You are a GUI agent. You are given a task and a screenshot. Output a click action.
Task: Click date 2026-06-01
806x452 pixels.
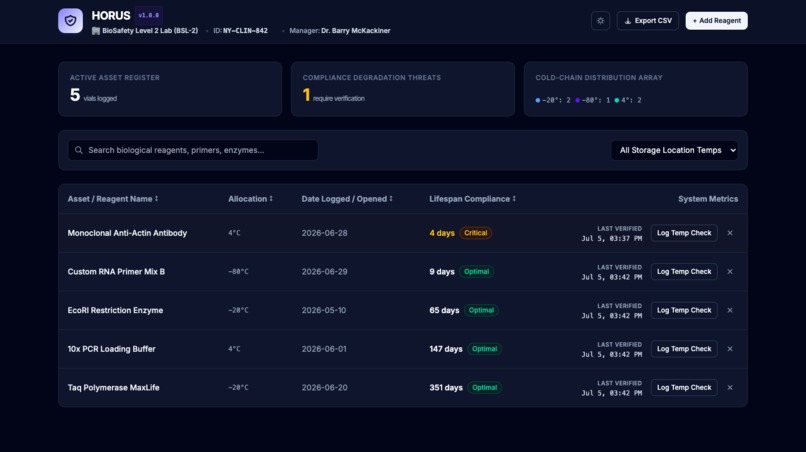pyautogui.click(x=324, y=349)
